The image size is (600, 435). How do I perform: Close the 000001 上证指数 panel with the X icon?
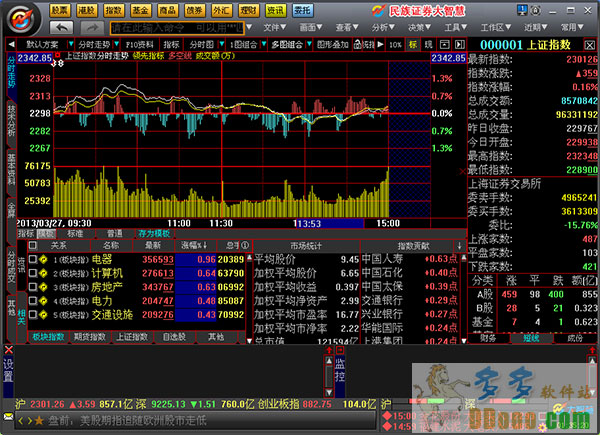click(x=589, y=45)
